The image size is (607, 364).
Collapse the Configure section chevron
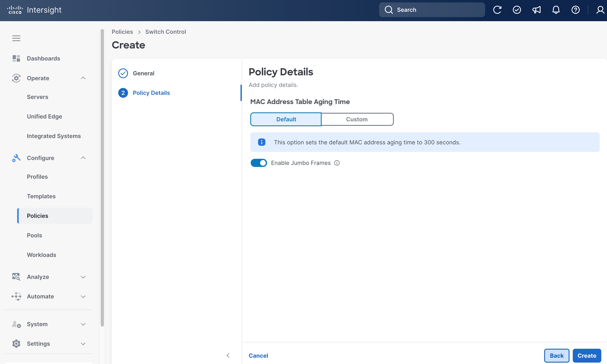(83, 158)
